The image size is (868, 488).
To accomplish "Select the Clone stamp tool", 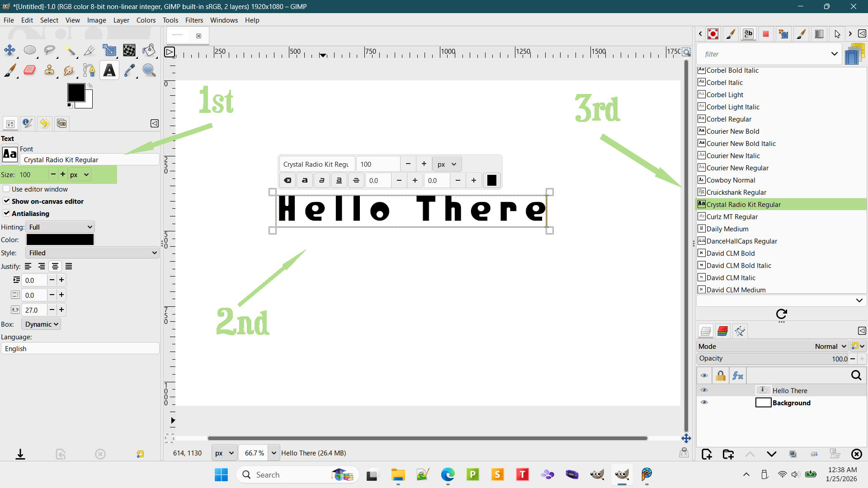I will click(50, 70).
